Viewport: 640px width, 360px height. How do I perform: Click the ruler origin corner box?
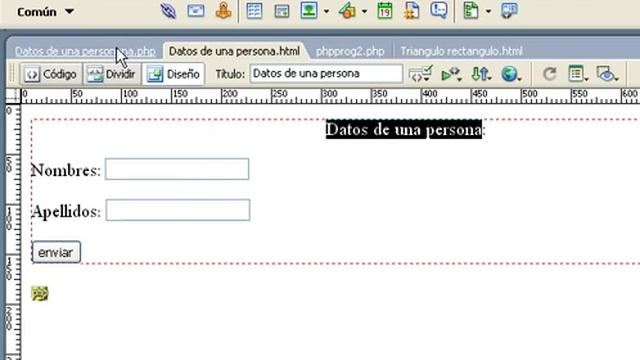13,96
